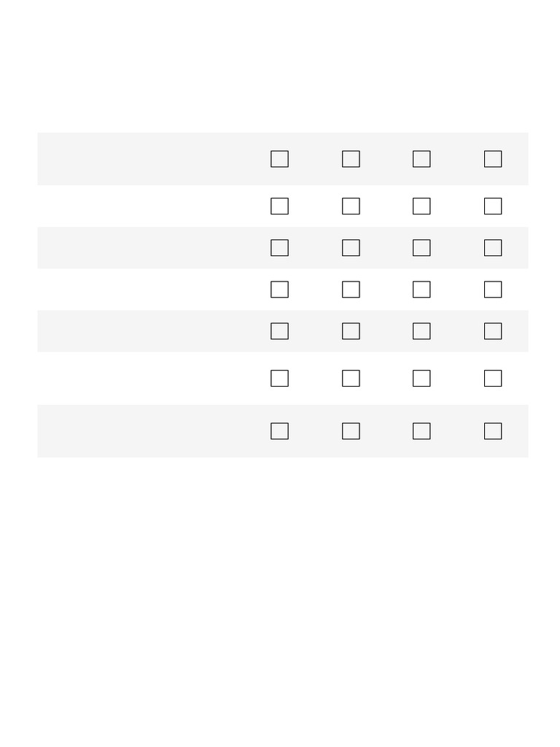Tick the last checkbox in the fourth row

[493, 290]
